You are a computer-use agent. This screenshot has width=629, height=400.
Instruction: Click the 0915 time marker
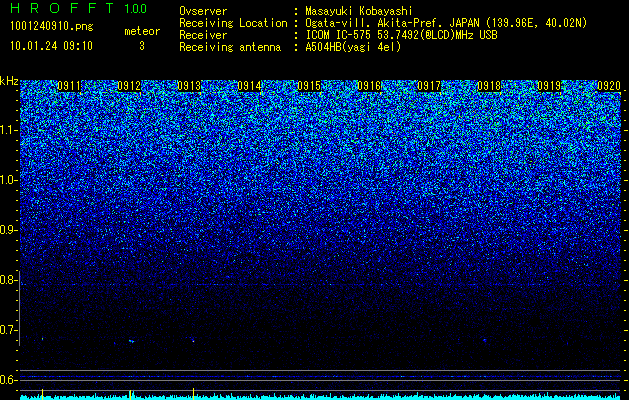(x=309, y=86)
